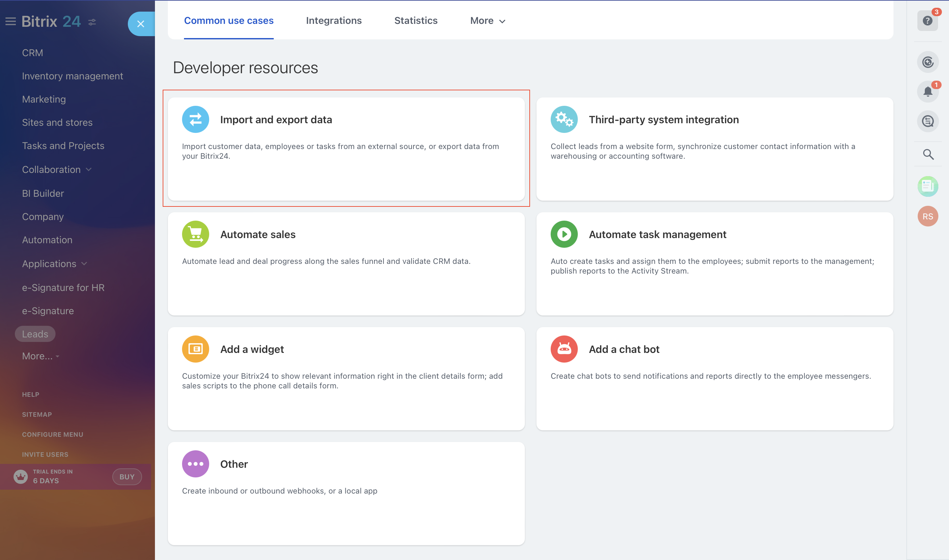Image resolution: width=949 pixels, height=560 pixels.
Task: Click the trial crown icon
Action: tap(20, 476)
